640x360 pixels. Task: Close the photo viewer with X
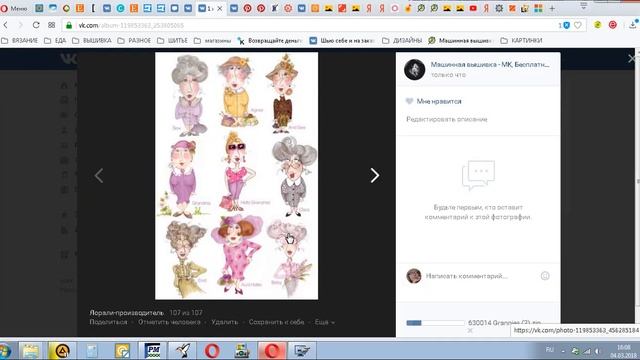pos(632,59)
